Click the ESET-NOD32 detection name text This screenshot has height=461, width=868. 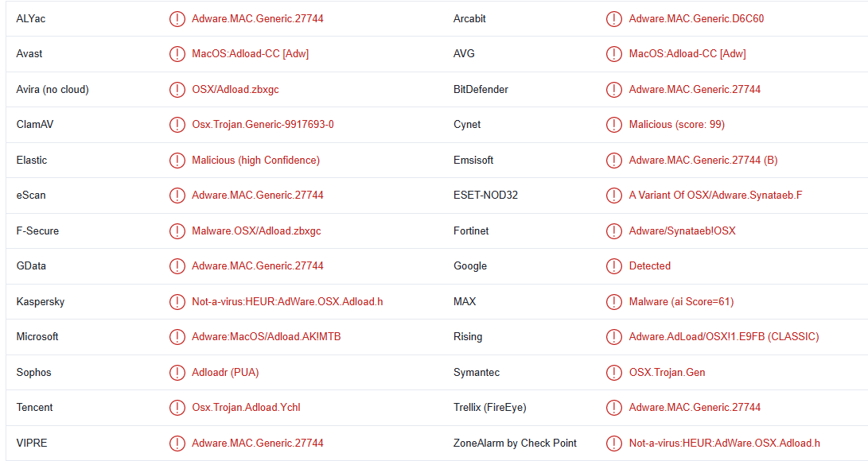point(715,196)
